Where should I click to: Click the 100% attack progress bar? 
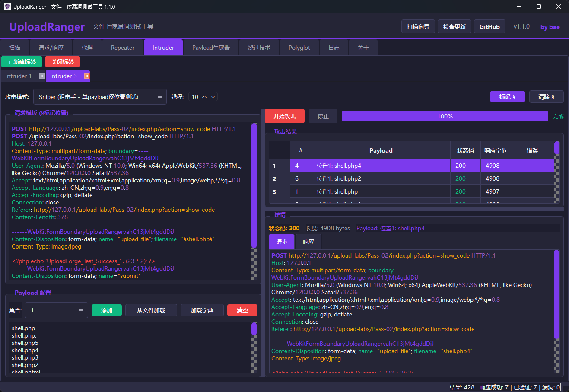[x=445, y=116]
